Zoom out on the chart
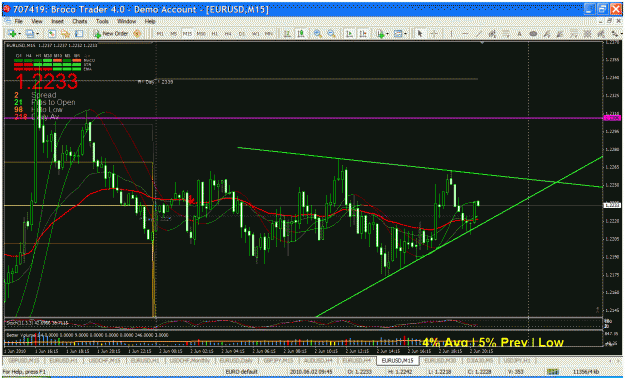This screenshot has height=378, width=625. point(331,34)
